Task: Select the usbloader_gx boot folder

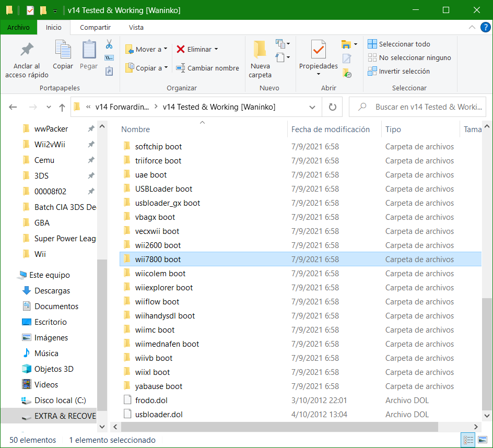Action: pos(301,203)
